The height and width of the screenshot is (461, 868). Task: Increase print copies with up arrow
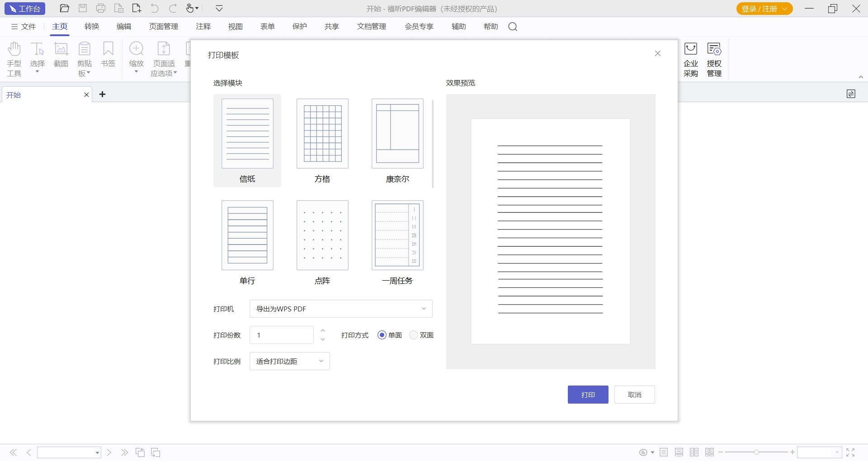coord(323,331)
